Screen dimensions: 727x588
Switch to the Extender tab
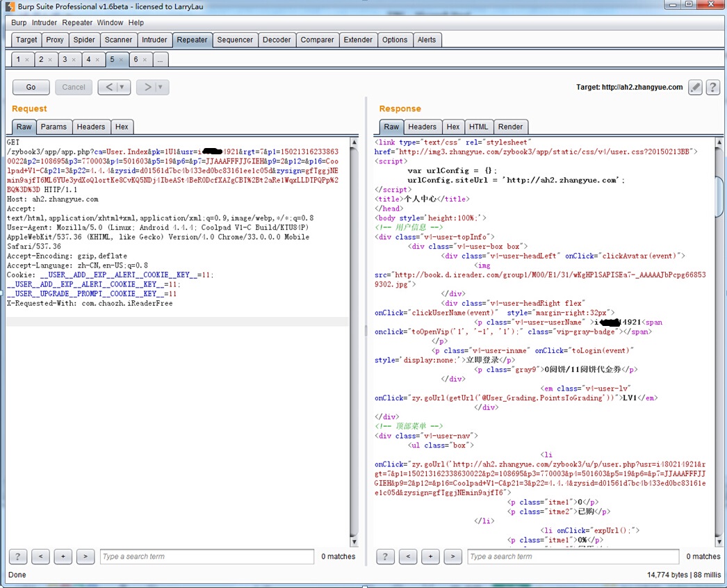tap(358, 40)
